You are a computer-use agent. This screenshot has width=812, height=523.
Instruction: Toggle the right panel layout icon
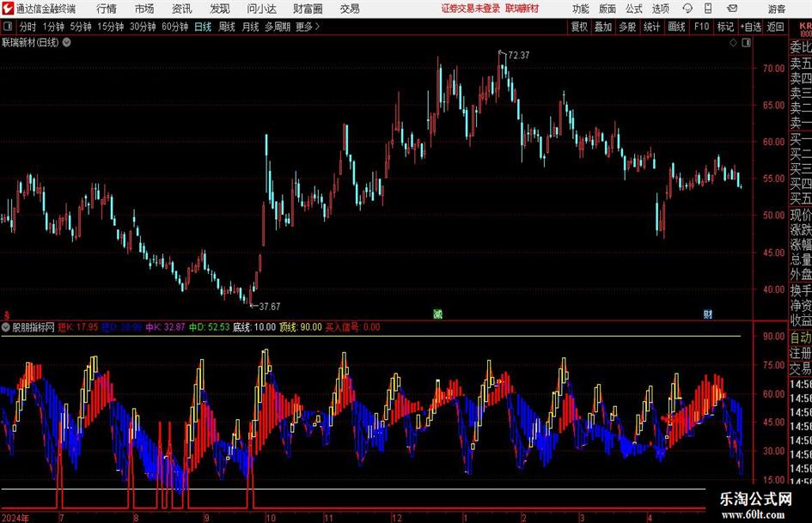[746, 43]
